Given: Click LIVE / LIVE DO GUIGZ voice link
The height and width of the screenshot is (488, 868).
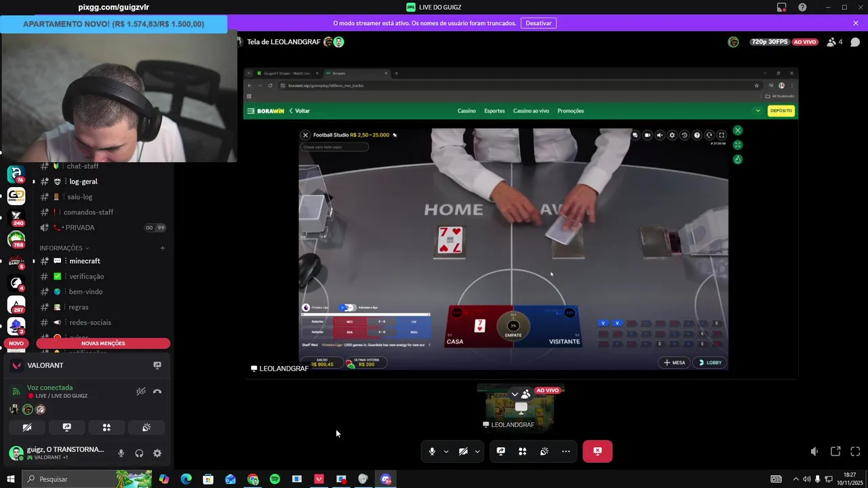Looking at the screenshot, I should click(60, 396).
